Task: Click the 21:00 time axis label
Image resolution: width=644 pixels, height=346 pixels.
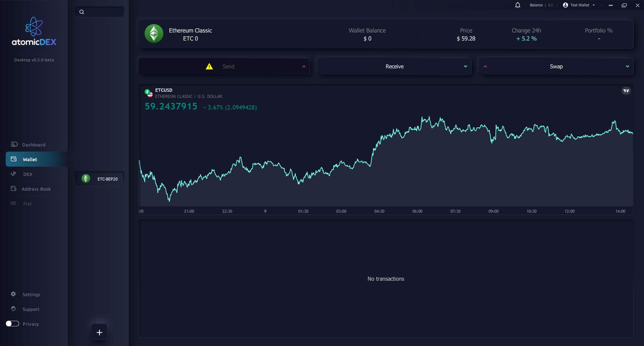Action: tap(189, 211)
